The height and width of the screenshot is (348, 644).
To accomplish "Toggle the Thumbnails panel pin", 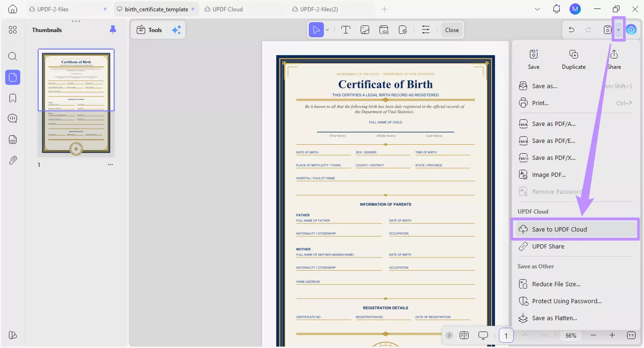I will tap(113, 30).
